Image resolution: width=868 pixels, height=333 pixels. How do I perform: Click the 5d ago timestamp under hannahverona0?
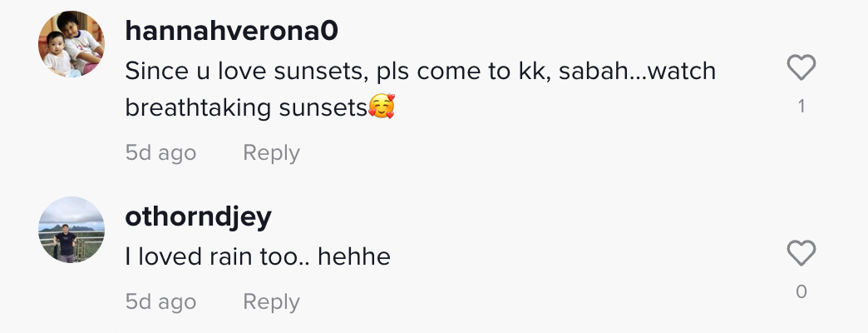160,153
